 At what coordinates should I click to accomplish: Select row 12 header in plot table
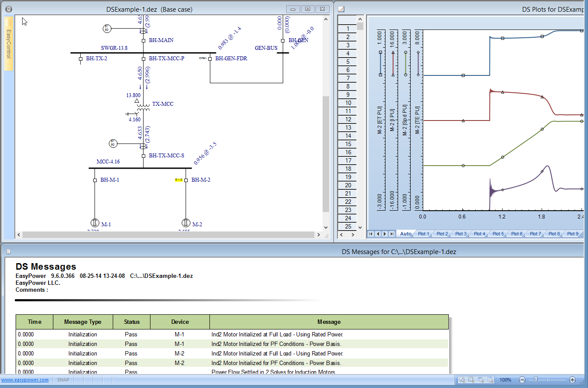348,119
